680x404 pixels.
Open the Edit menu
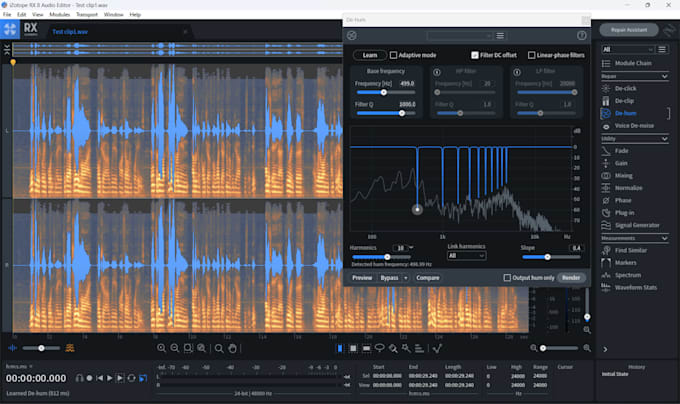point(21,14)
